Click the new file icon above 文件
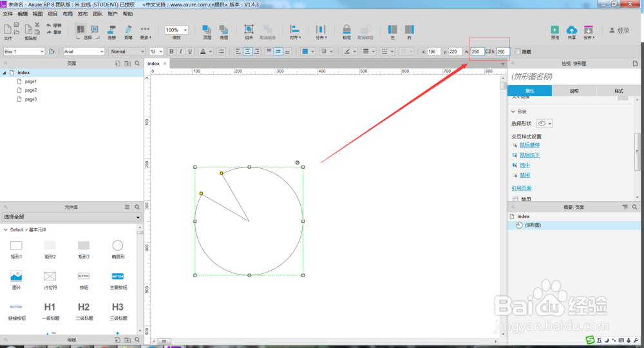This screenshot has height=348, width=644. click(x=7, y=29)
